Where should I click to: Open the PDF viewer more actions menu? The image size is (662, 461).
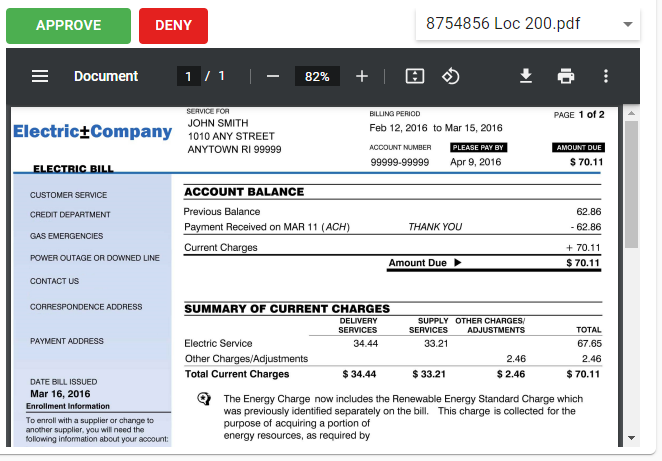606,76
